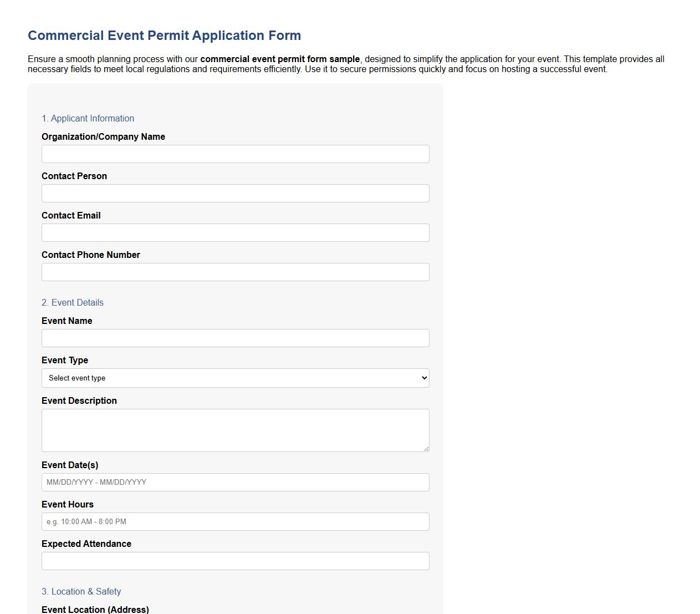
Task: Click the "1. Applicant Information" section heading
Action: 88,118
